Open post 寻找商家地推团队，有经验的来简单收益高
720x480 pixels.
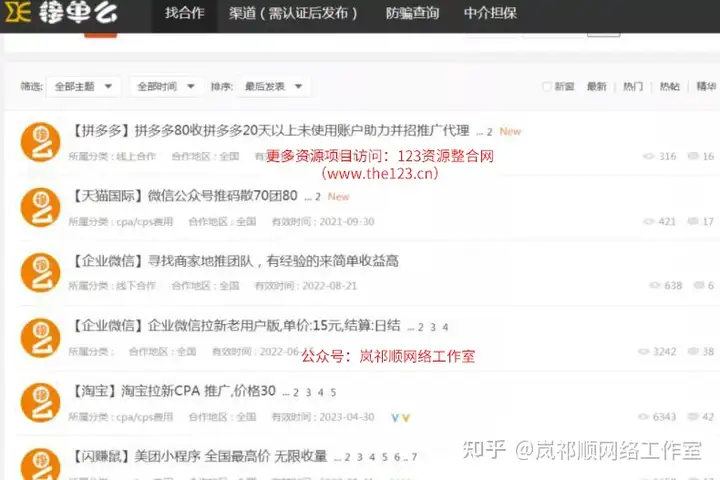pyautogui.click(x=273, y=261)
